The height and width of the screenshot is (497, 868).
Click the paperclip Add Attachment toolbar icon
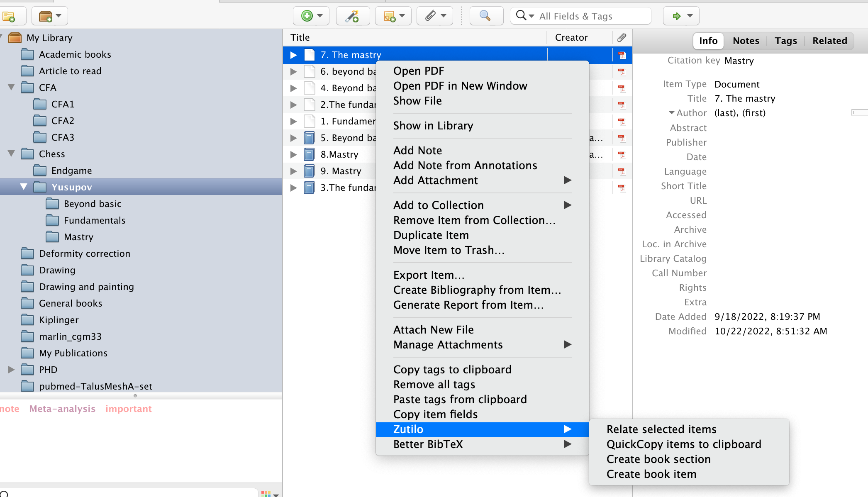point(431,16)
